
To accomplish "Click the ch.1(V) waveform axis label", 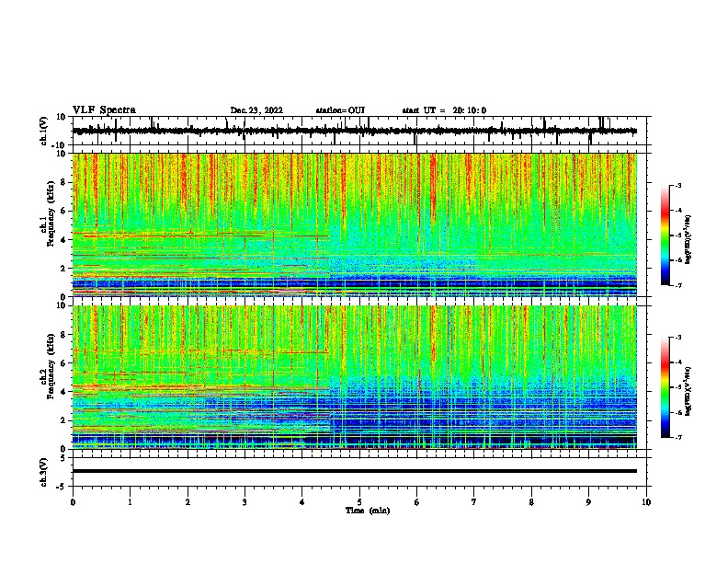I will click(x=44, y=131).
